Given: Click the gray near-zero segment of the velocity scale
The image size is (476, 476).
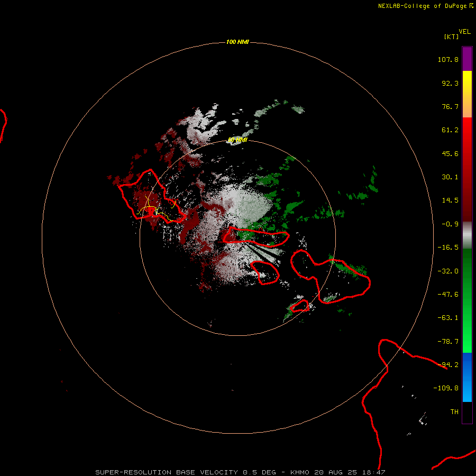Looking at the screenshot, I should [467, 235].
